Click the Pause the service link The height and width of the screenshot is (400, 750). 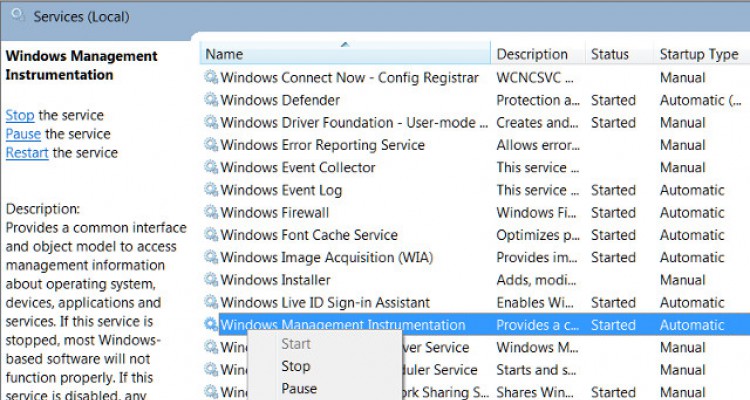coord(23,134)
